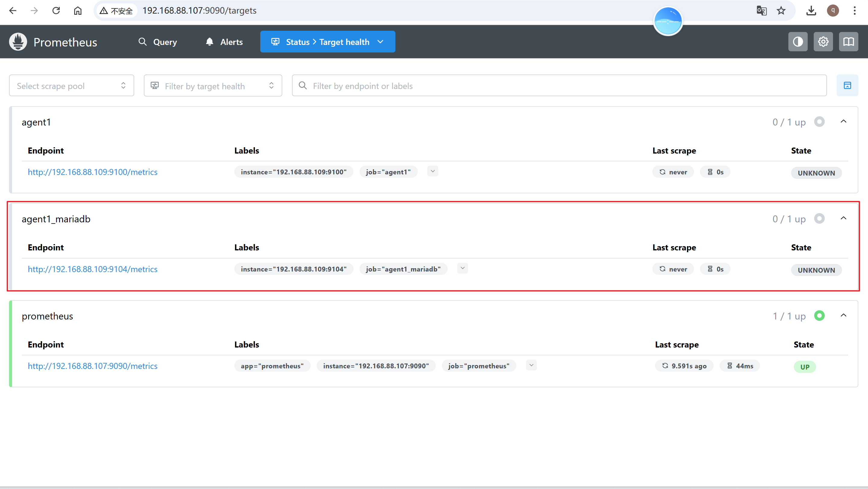
Task: Click the 44ms scrape duration badge
Action: 740,366
